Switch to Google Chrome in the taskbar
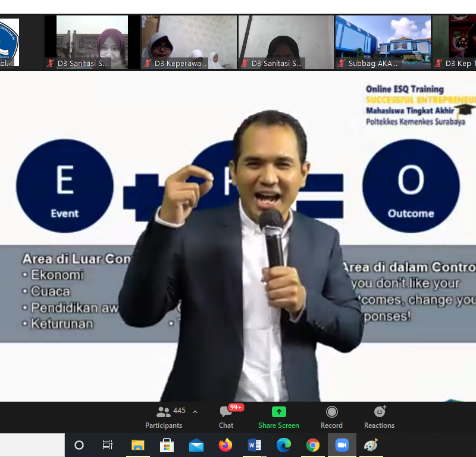This screenshot has width=476, height=457. (x=312, y=445)
